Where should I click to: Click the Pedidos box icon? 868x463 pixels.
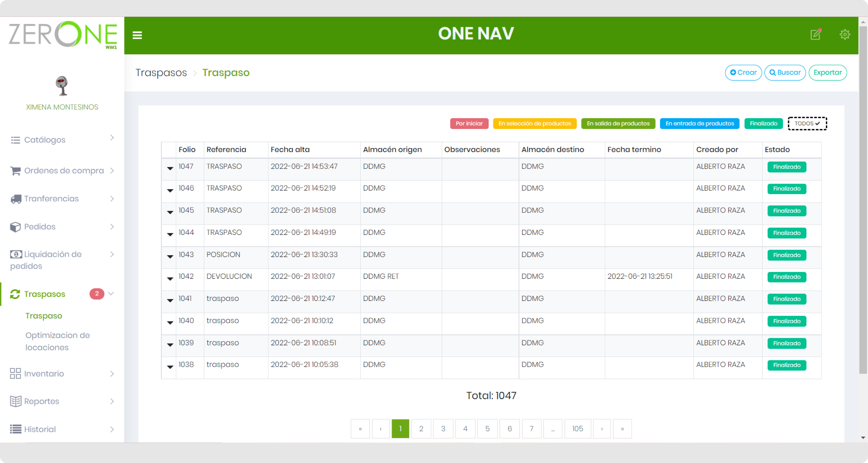point(15,227)
